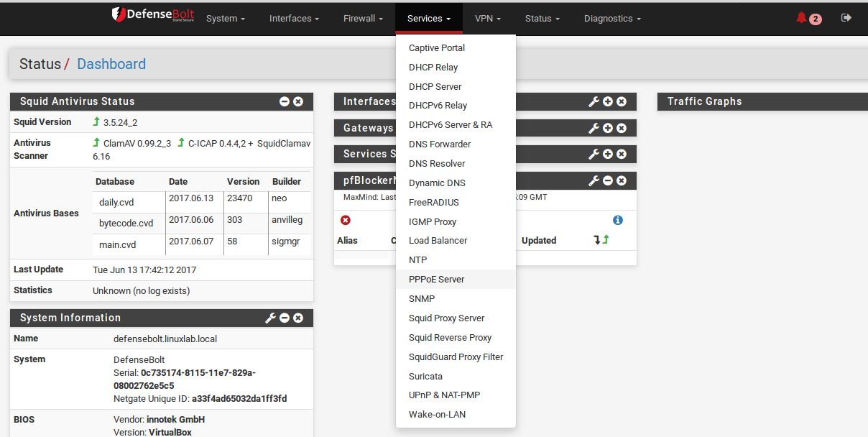The image size is (868, 437).
Task: Open pfBlockerNG widget wrench settings
Action: pos(594,180)
